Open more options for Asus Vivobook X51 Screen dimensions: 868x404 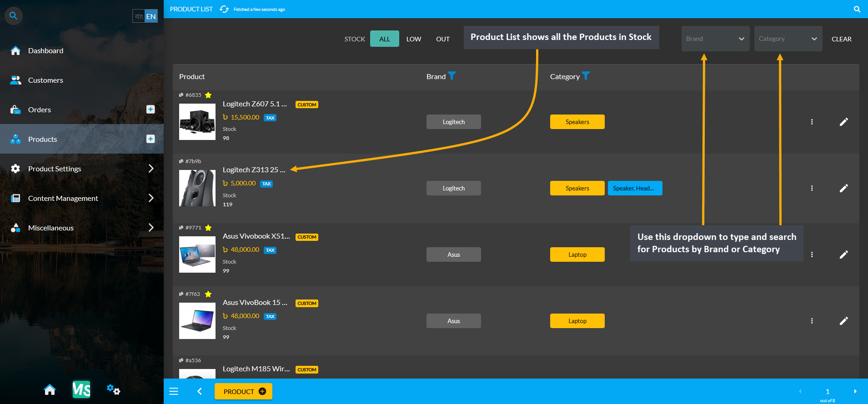[x=812, y=254]
